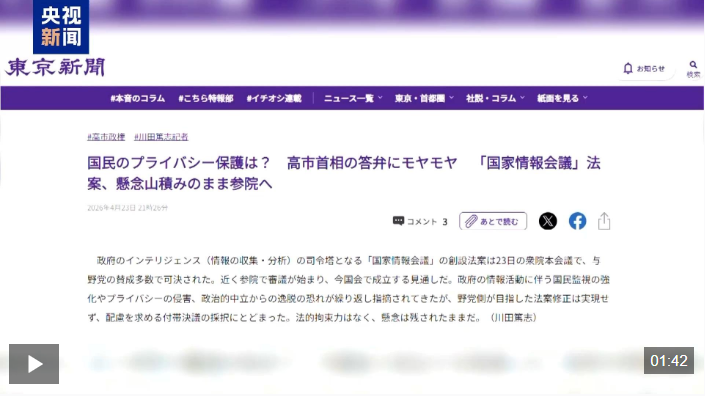Click the 央视新闻 channel logo
705x396 pixels.
[61, 27]
